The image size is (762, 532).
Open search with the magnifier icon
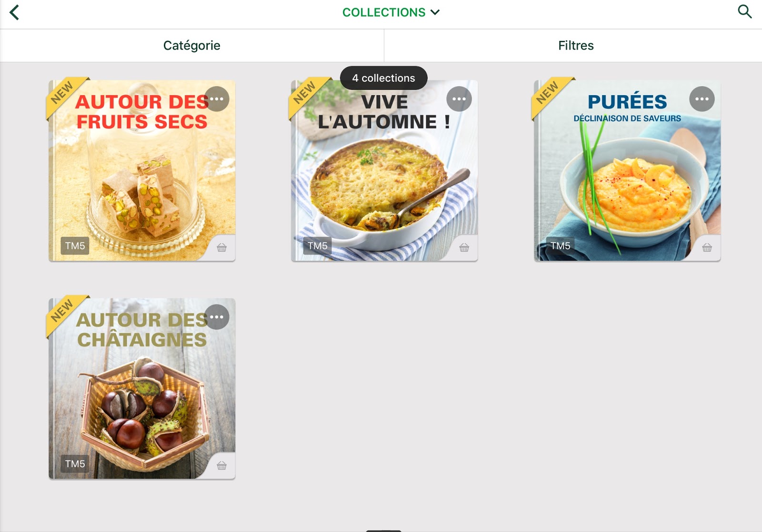744,11
